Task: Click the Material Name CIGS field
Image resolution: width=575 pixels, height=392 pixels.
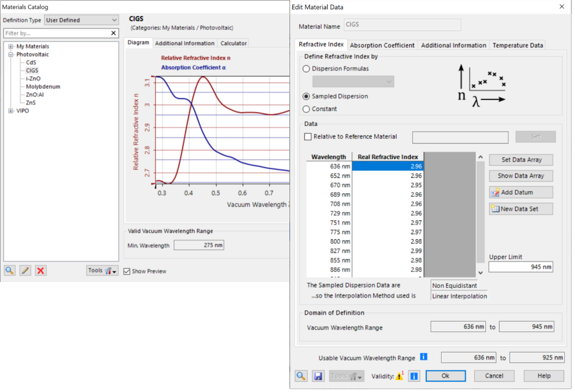Action: coord(402,25)
